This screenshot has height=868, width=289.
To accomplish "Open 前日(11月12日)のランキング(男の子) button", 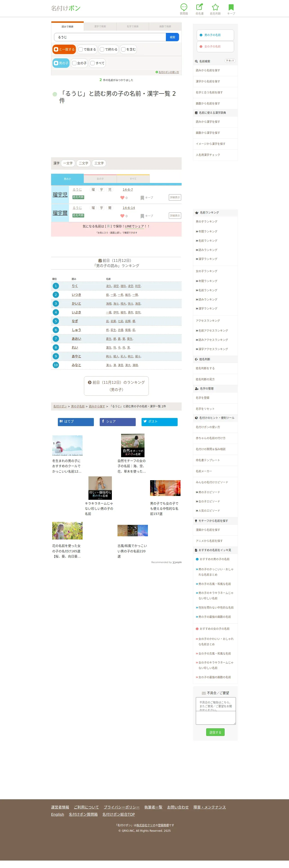I will click(x=116, y=386).
